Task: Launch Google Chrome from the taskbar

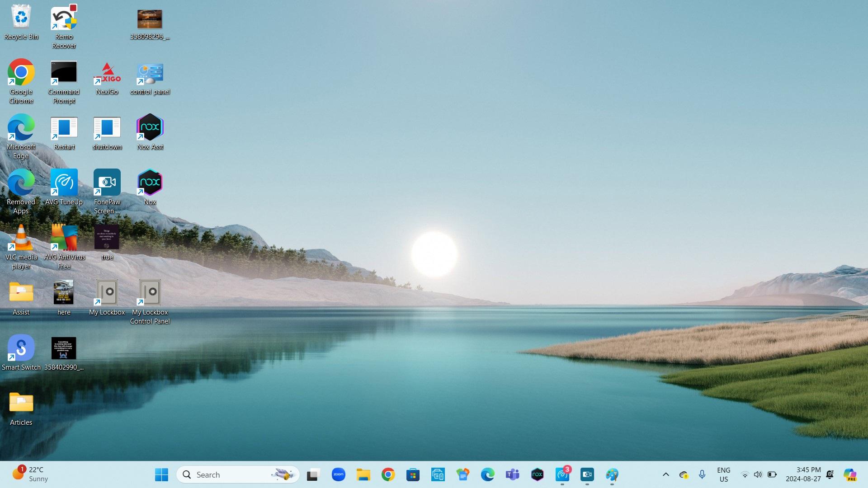Action: (x=388, y=475)
